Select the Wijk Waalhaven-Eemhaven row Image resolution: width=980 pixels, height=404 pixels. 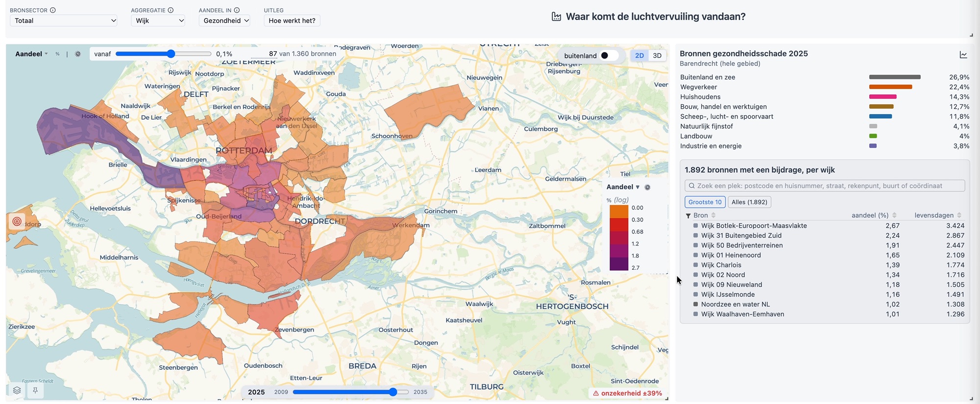point(829,314)
